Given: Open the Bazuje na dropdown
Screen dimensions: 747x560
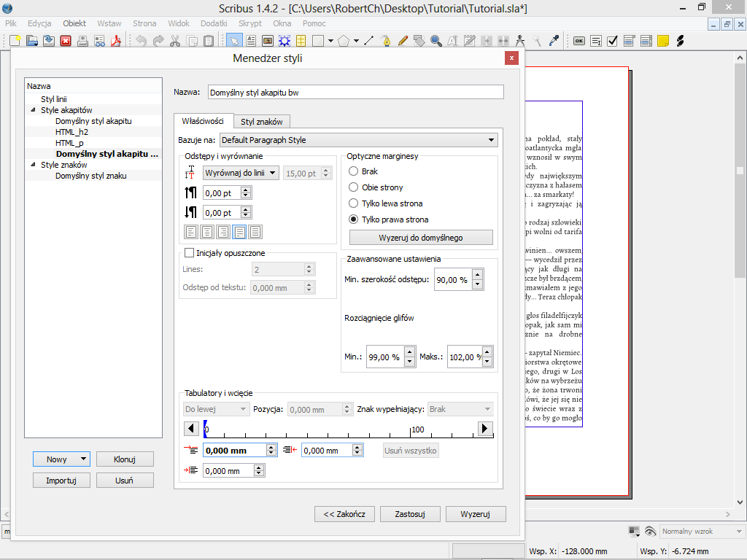Looking at the screenshot, I should [357, 140].
